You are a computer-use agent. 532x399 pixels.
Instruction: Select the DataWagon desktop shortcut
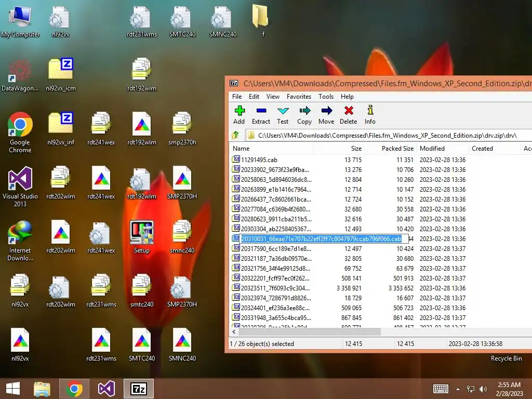pyautogui.click(x=20, y=75)
